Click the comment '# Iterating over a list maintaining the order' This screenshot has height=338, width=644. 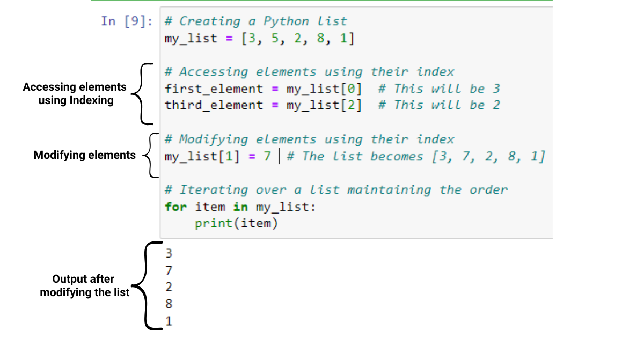(336, 190)
